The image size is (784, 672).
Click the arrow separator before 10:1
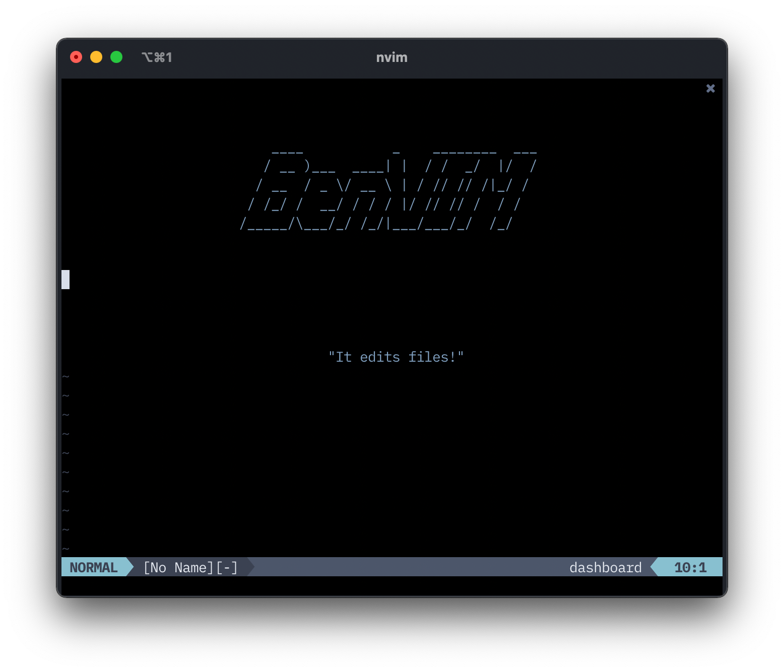[x=655, y=568]
